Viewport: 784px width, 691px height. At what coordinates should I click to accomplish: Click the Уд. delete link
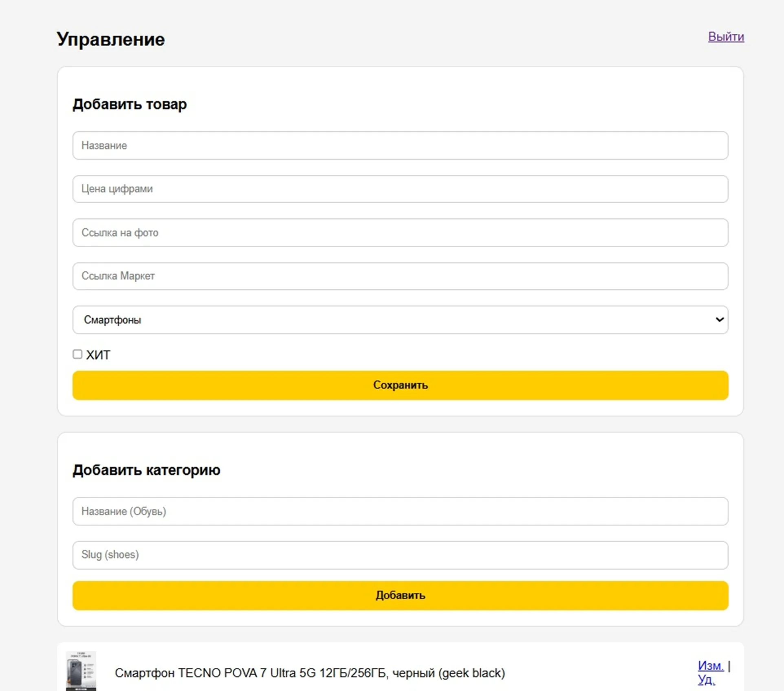pyautogui.click(x=706, y=680)
